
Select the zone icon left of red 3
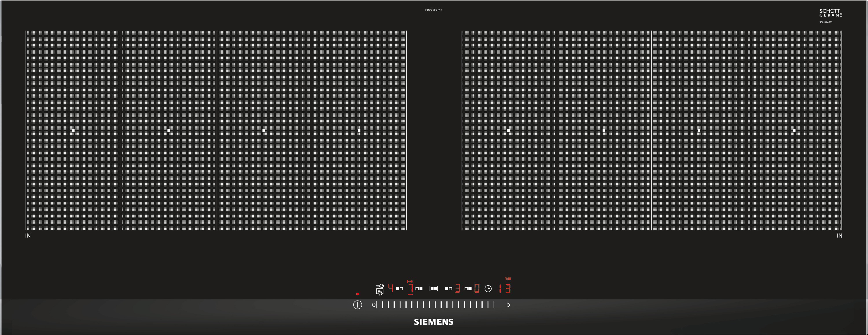point(448,288)
